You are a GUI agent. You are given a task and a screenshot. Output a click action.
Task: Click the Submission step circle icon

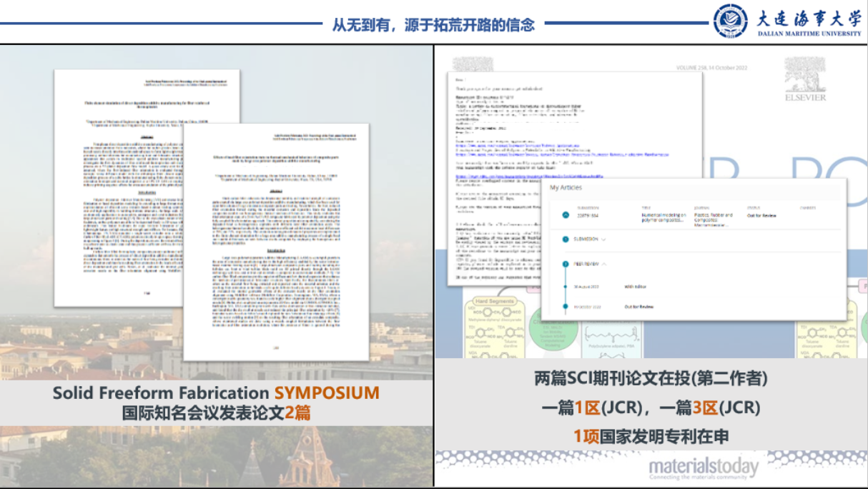coord(565,239)
